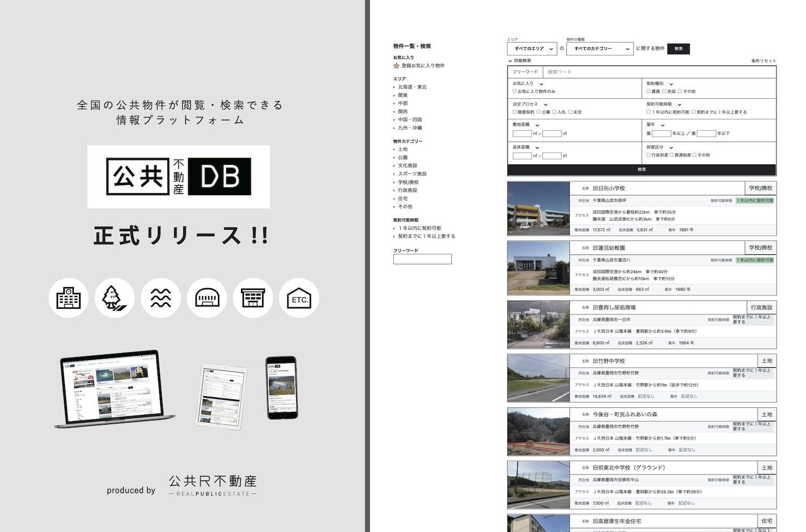This screenshot has height=532, width=806.
Task: Select 公園 category in sidebar
Action: (402, 157)
